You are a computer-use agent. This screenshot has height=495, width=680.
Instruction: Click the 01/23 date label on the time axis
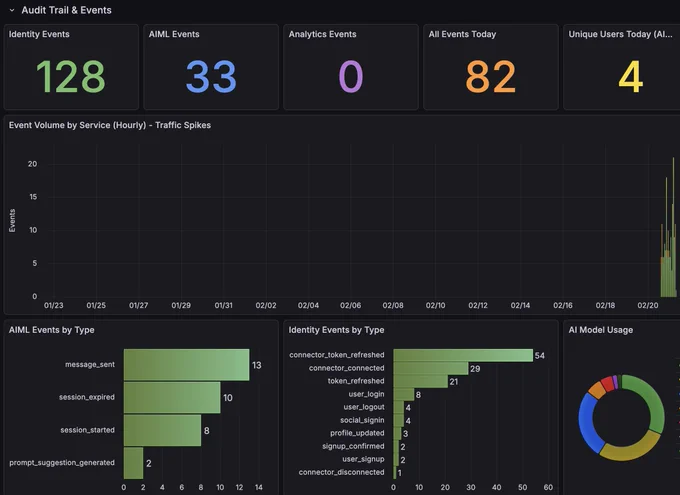pyautogui.click(x=53, y=305)
